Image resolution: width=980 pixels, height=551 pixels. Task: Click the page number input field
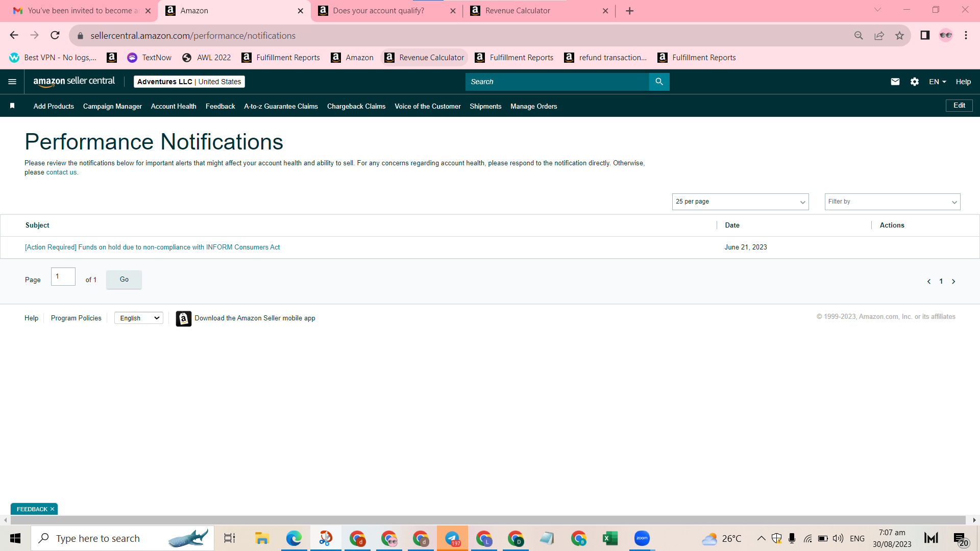[63, 277]
